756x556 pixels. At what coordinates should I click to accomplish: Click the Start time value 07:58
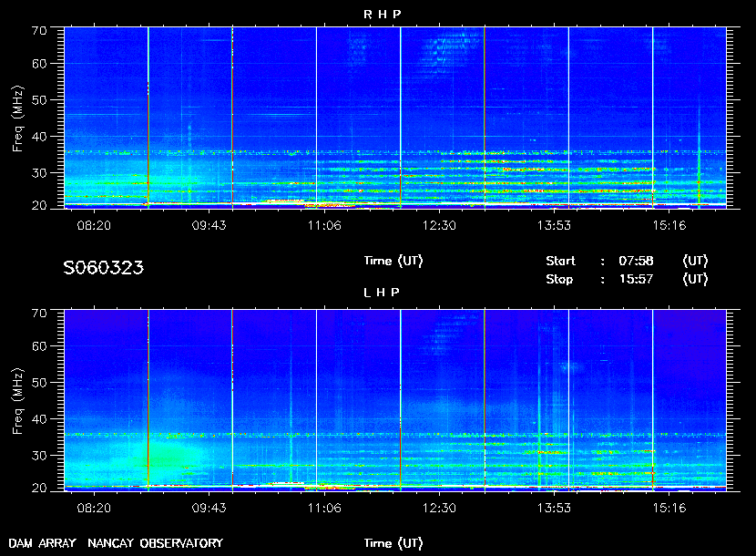(636, 261)
